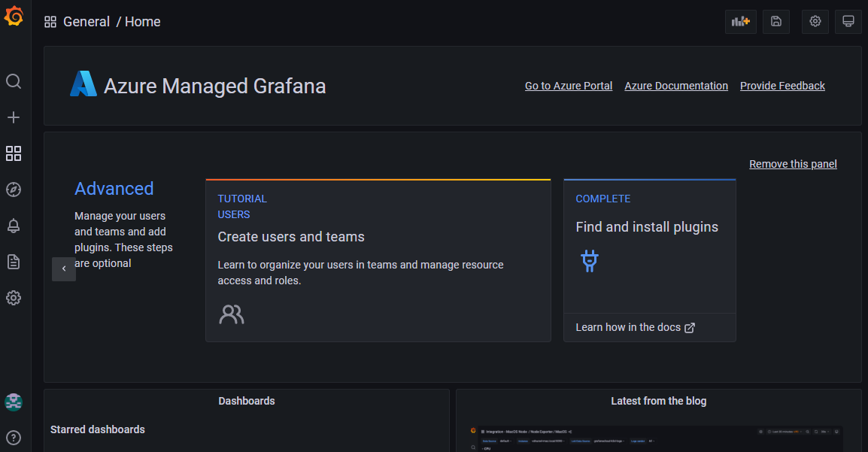Screen dimensions: 868x452
Task: Follow the Go to Azure Portal link
Action: pyautogui.click(x=569, y=86)
